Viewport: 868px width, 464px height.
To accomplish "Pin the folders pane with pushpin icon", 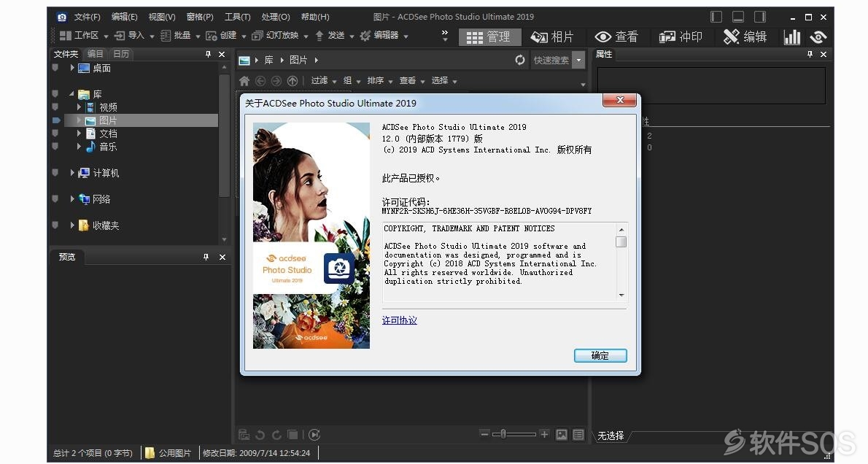I will pos(208,54).
